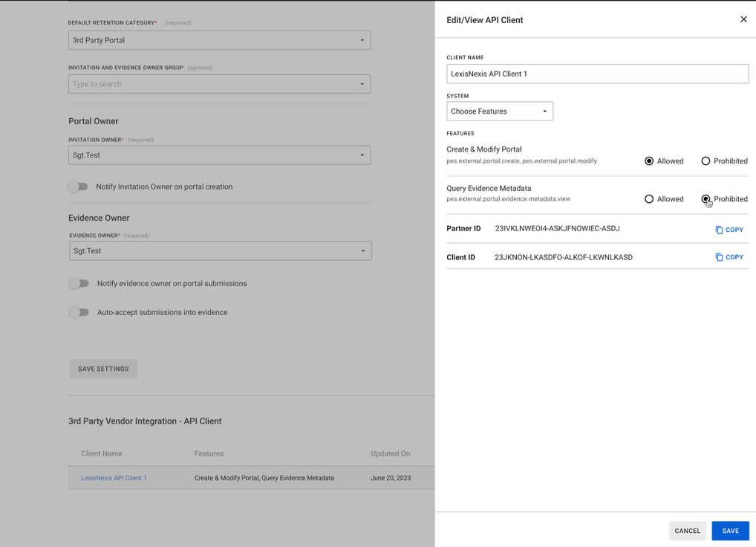Open the Sgt.Test Invitation Owner dropdown
The height and width of the screenshot is (547, 756).
click(x=219, y=155)
